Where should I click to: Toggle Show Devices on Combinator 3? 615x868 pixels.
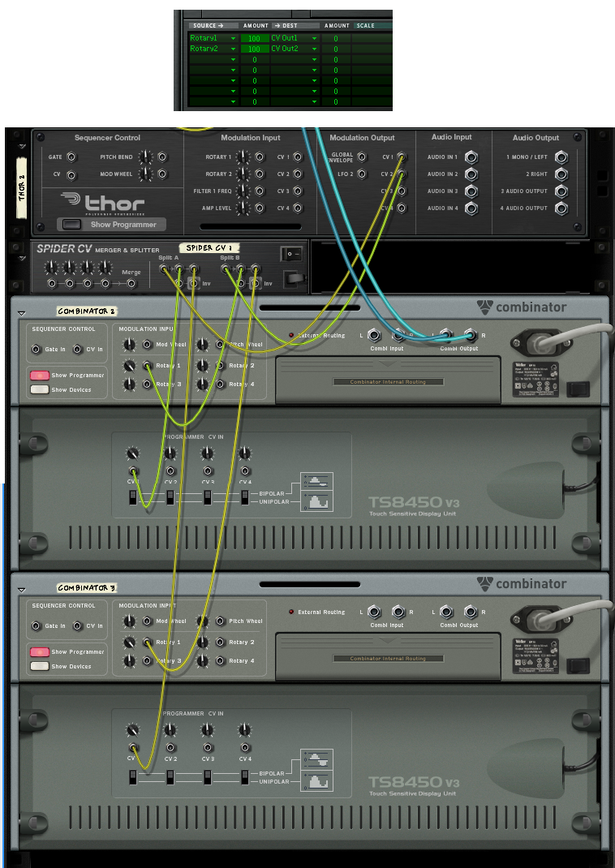point(39,667)
